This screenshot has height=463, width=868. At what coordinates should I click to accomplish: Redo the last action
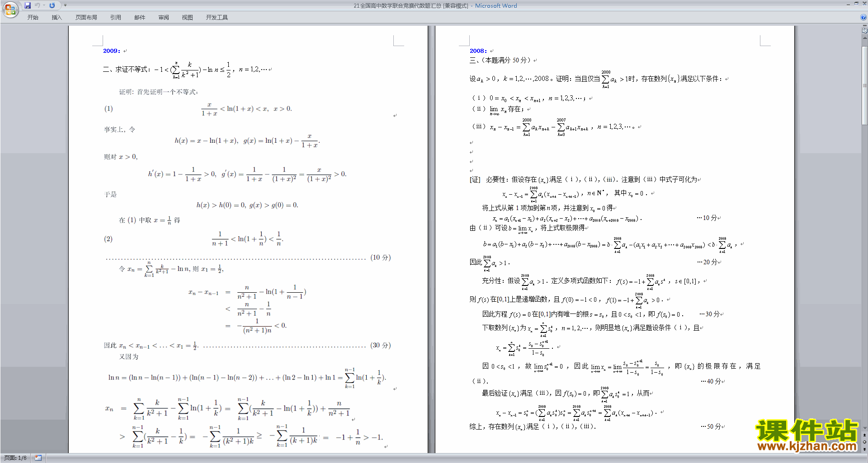tap(52, 5)
